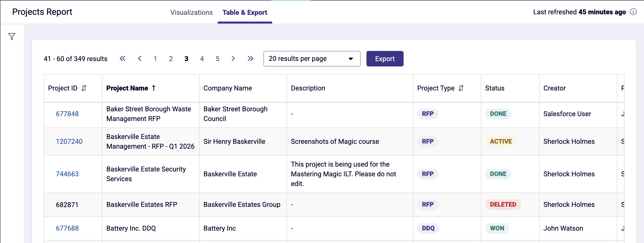Go to page 2
The image size is (644, 243).
171,59
